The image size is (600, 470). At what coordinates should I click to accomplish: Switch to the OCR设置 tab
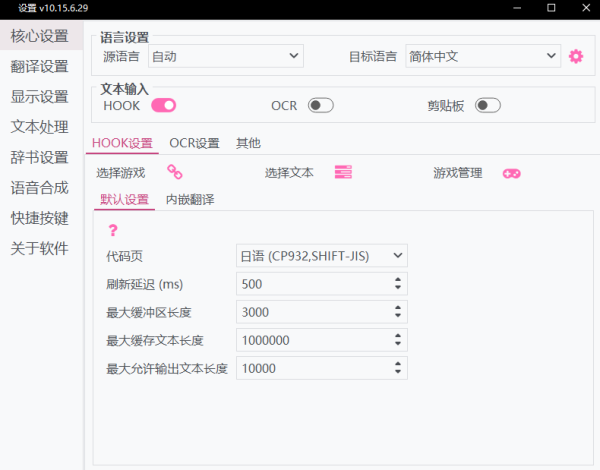194,143
